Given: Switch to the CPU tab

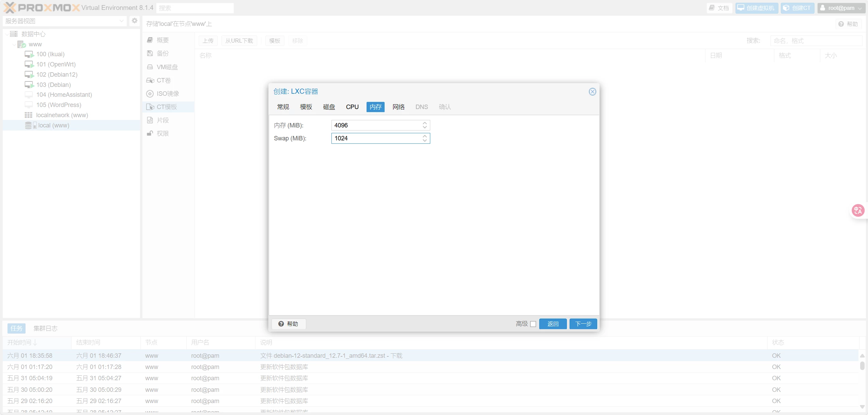Looking at the screenshot, I should 352,107.
